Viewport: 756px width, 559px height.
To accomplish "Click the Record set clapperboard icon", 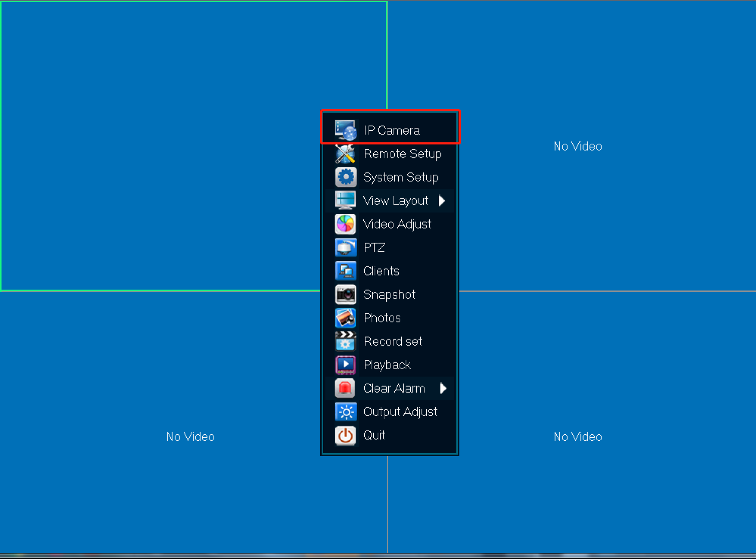I will [x=345, y=341].
